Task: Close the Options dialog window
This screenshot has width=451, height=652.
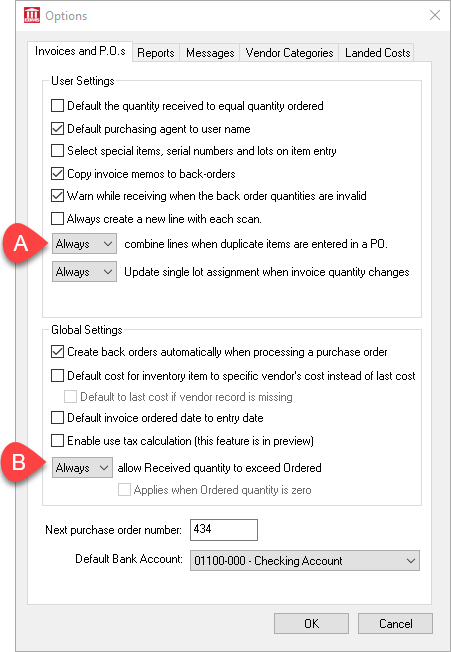Action: [x=435, y=15]
